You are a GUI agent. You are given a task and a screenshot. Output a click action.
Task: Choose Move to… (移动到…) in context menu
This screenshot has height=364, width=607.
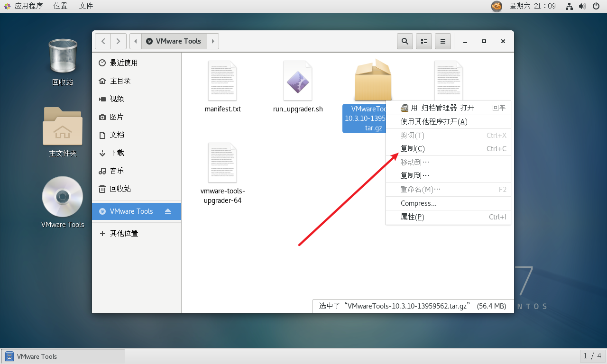[448, 162]
